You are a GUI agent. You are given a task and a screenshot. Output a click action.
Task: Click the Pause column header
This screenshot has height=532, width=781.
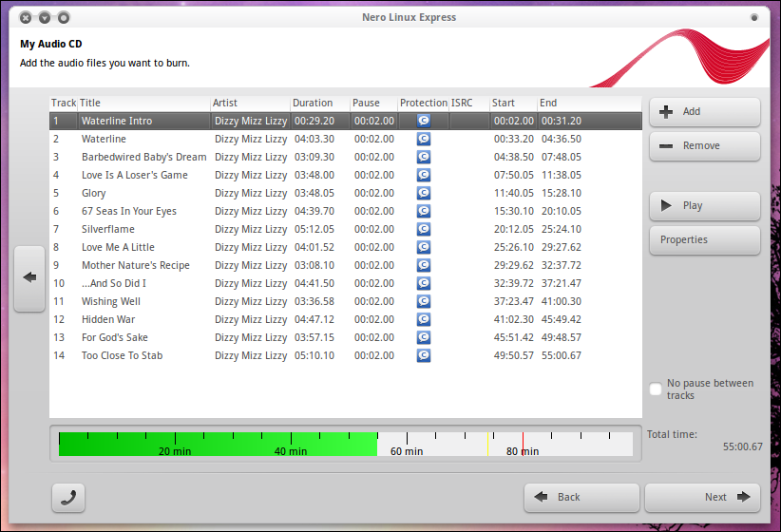click(x=374, y=104)
